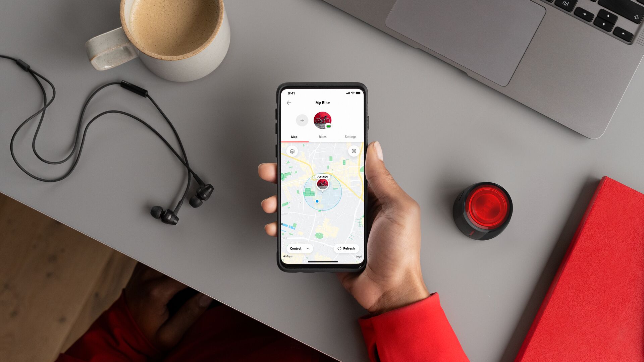
Task: Switch to the Rides tab
Action: coord(322,136)
